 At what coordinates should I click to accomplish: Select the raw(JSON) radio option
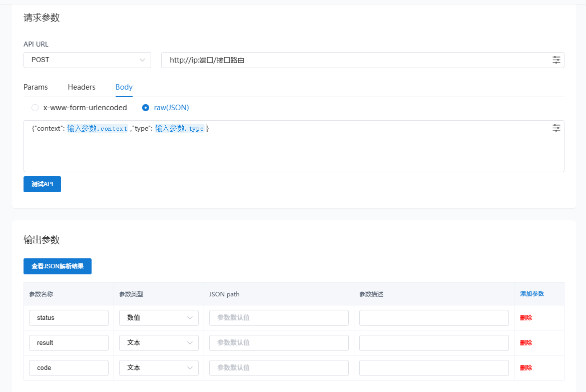tap(146, 108)
